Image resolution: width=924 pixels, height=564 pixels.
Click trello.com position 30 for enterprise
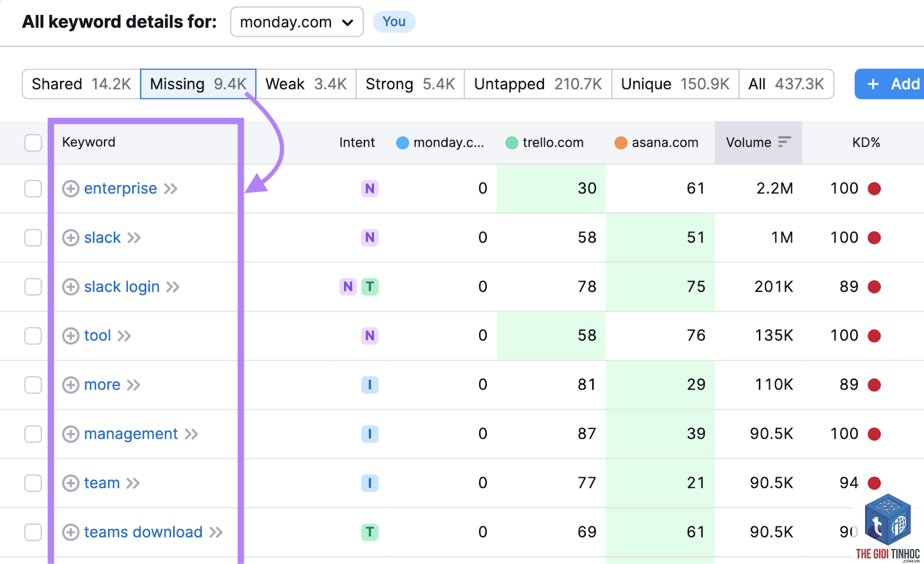pyautogui.click(x=587, y=189)
